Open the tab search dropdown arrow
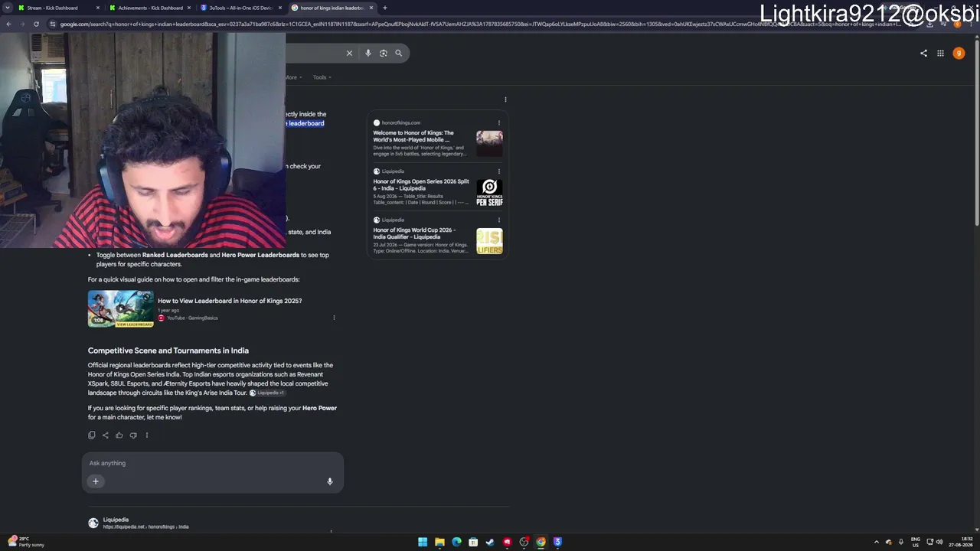The height and width of the screenshot is (551, 980). point(8,8)
